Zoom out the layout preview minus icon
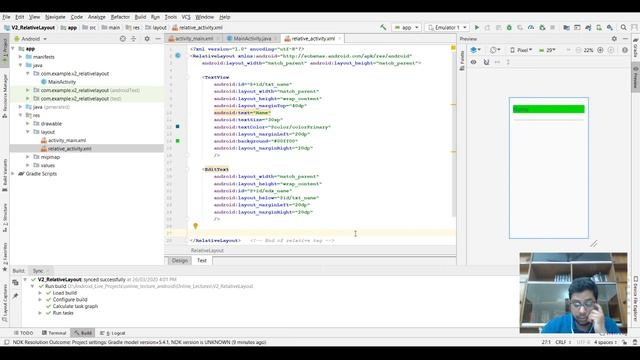Screen dimensions: 640x360 point(578,50)
